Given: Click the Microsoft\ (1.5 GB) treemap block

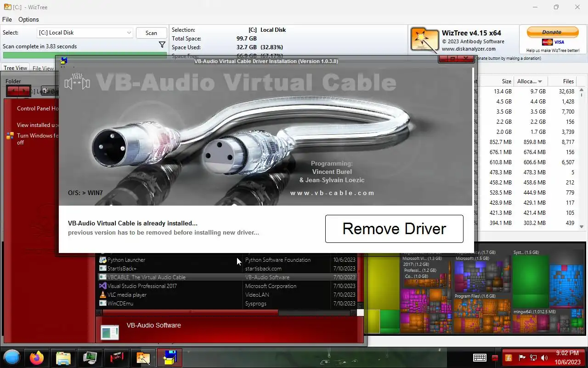Looking at the screenshot, I should click(482, 274).
